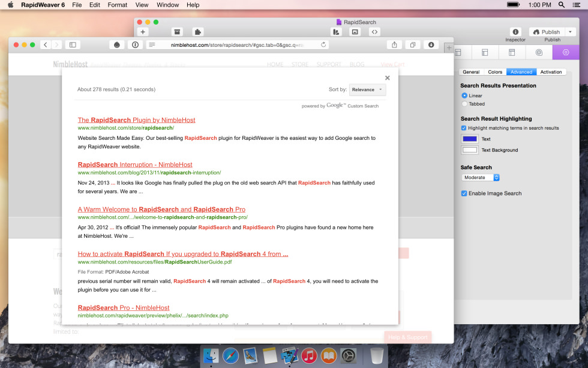Go forward in Safari
Image resolution: width=588 pixels, height=368 pixels.
click(x=56, y=44)
